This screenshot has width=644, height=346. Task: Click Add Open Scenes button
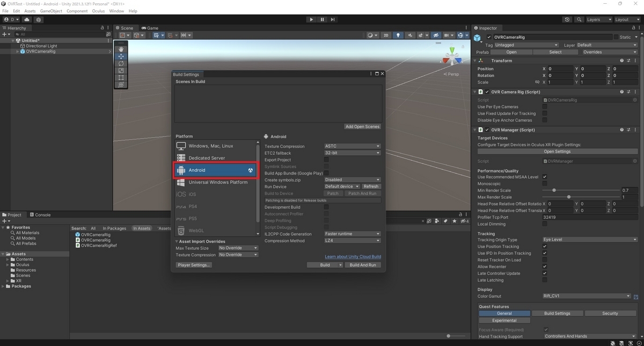click(x=363, y=127)
